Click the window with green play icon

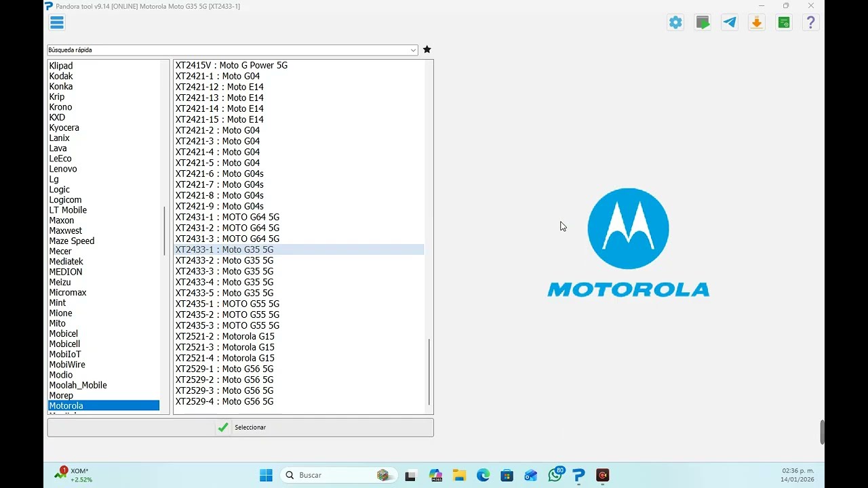pyautogui.click(x=703, y=22)
